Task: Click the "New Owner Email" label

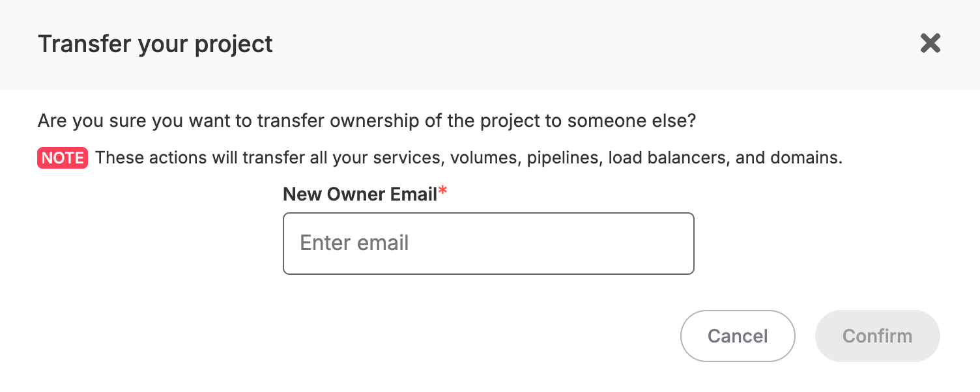Action: (x=360, y=194)
